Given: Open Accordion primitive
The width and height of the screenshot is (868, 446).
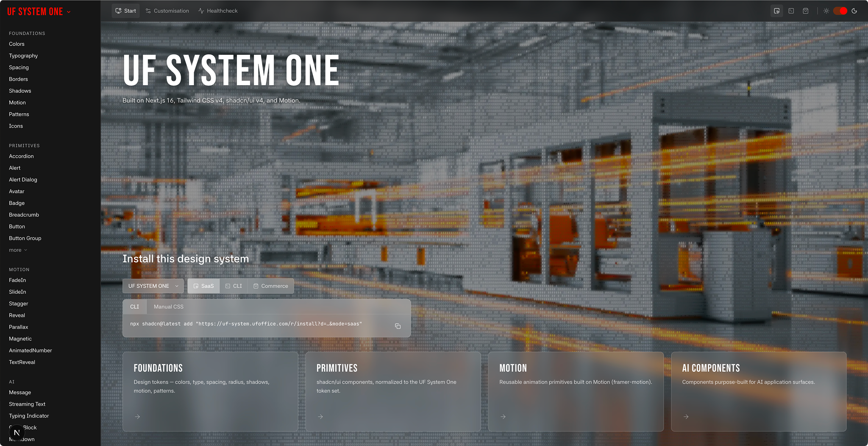Looking at the screenshot, I should (21, 156).
